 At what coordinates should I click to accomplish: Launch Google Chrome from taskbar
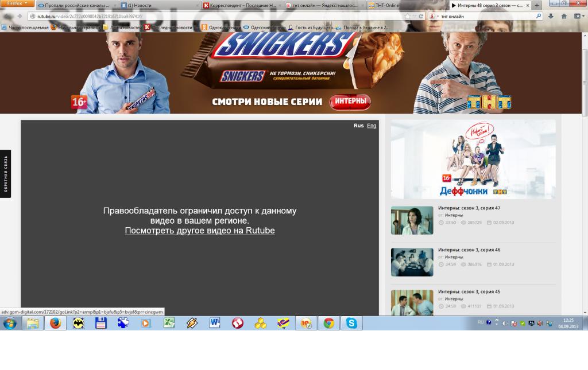point(329,323)
